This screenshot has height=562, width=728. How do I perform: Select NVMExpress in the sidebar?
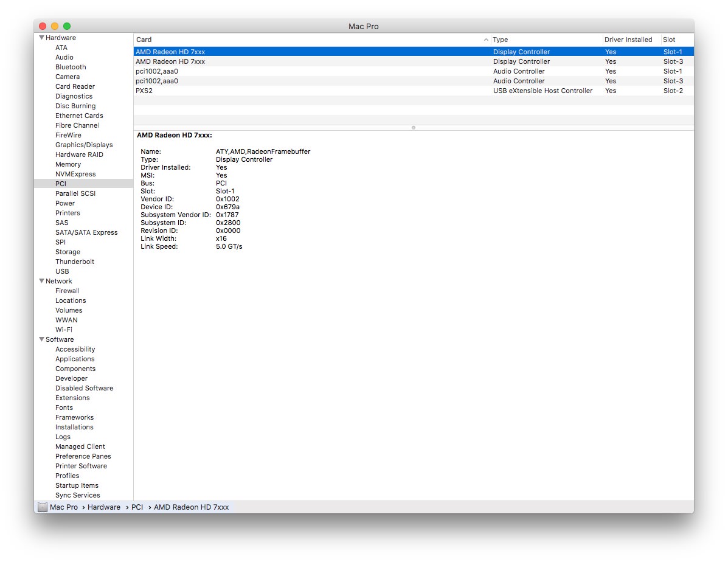tap(75, 174)
